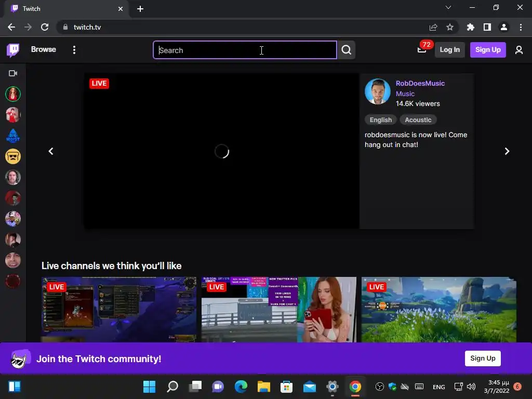Open the Prime loot inbox with 72 badge
The image size is (532, 399).
click(x=422, y=49)
